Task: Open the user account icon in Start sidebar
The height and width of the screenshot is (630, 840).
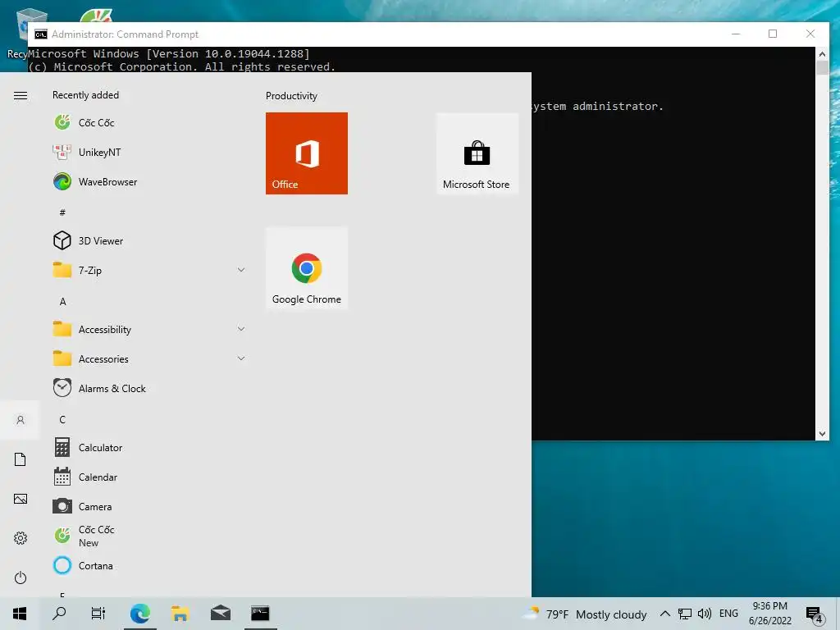Action: 21,420
